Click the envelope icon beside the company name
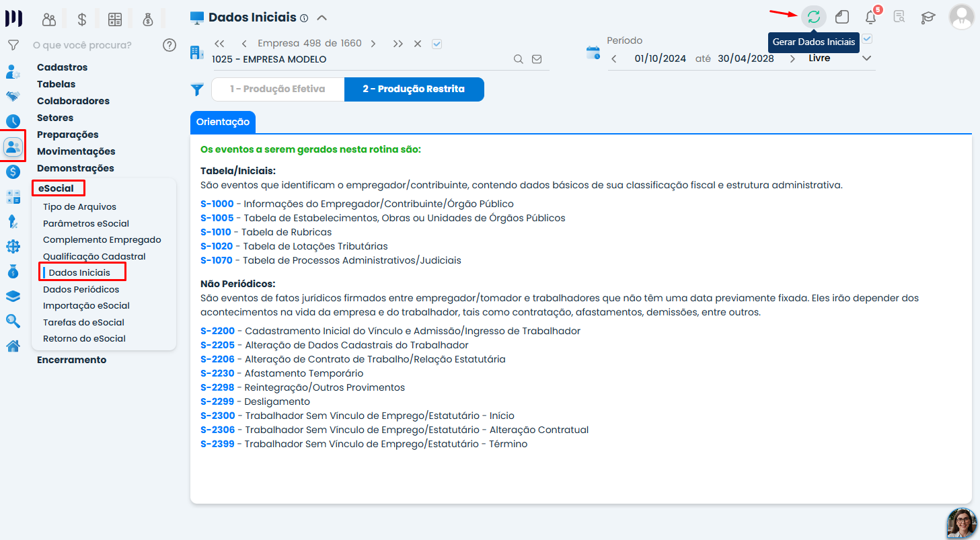Screen dimensions: 980x540 [537, 59]
